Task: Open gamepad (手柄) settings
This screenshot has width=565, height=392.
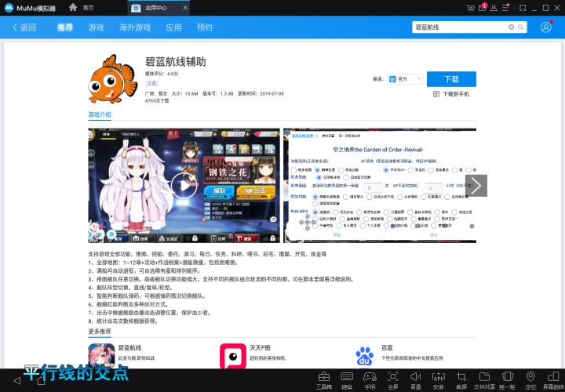Action: pyautogui.click(x=370, y=380)
